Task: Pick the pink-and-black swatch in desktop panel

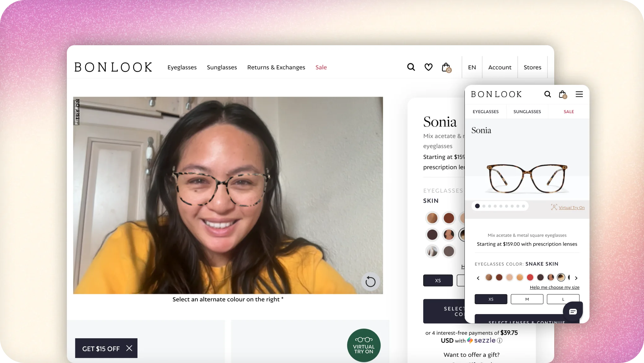Action: (x=449, y=235)
